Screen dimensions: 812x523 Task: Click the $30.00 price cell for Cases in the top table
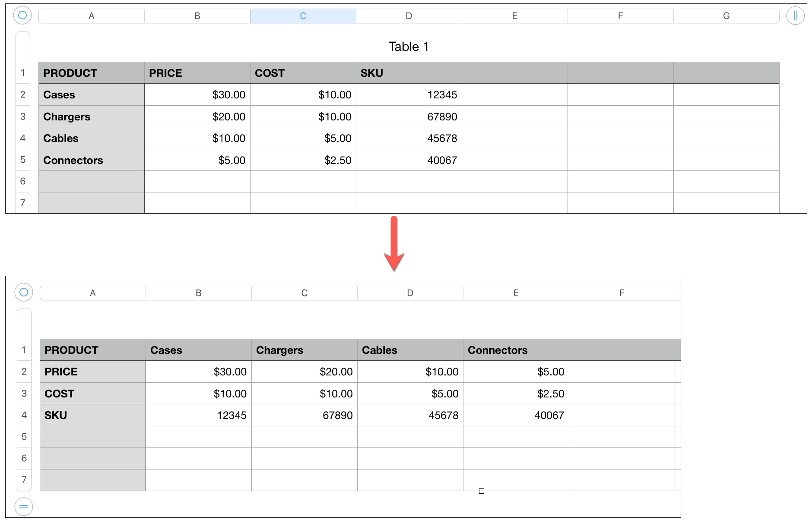(197, 95)
